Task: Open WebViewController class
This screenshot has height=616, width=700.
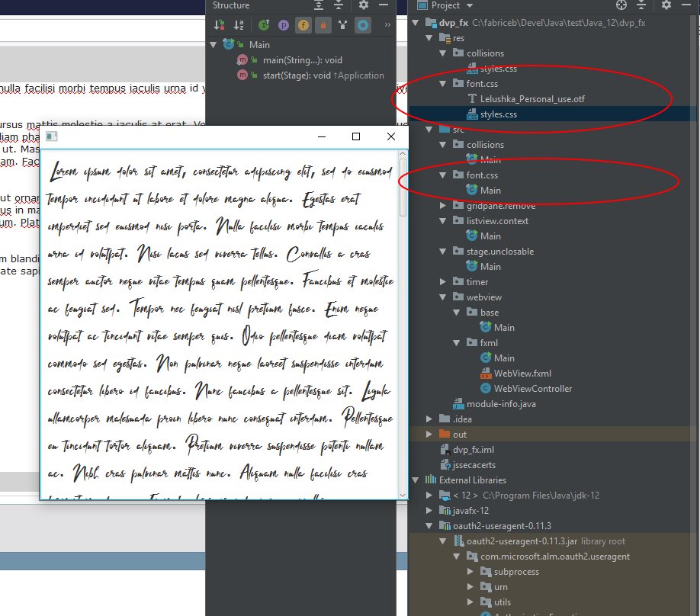Action: tap(532, 388)
